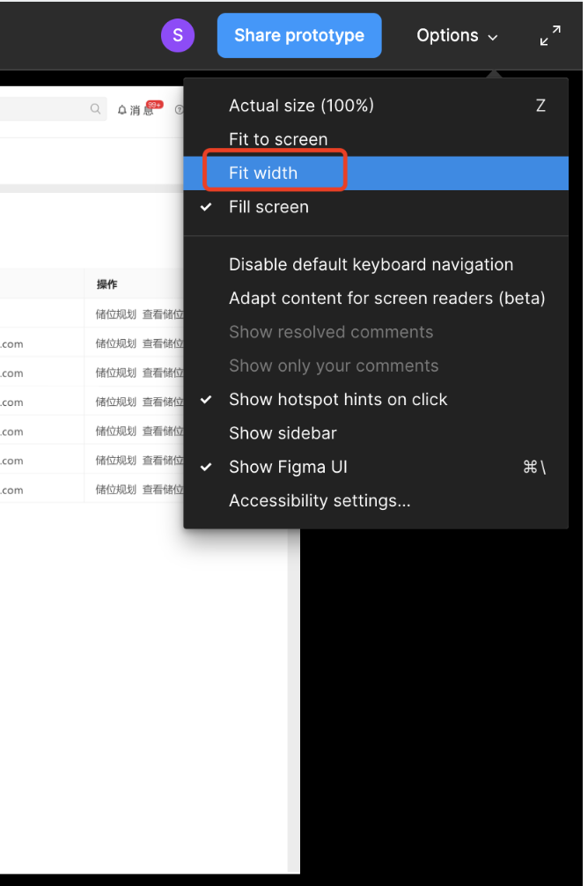
Task: Toggle the Fill screen checked option
Action: 268,207
